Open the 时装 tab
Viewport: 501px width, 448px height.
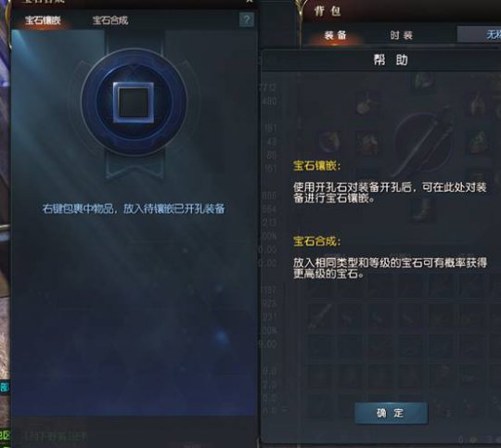click(402, 35)
